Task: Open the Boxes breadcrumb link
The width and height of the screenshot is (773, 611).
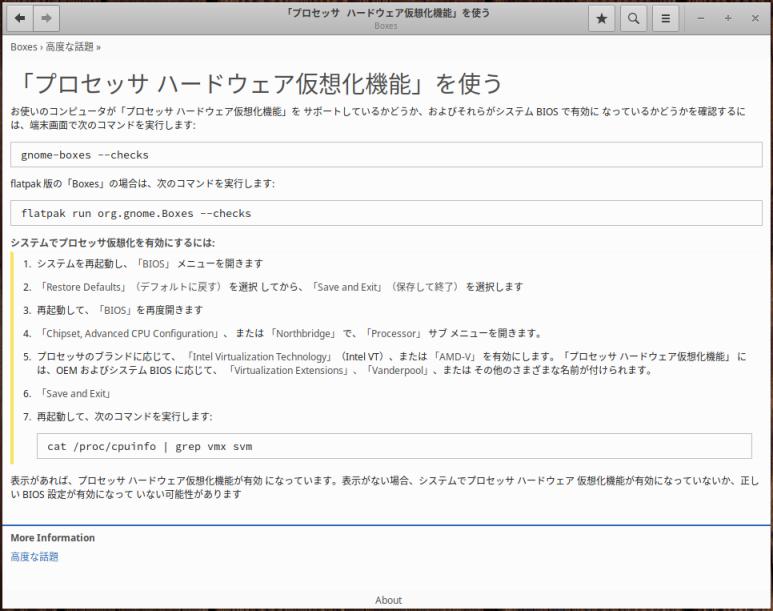Action: click(x=24, y=47)
